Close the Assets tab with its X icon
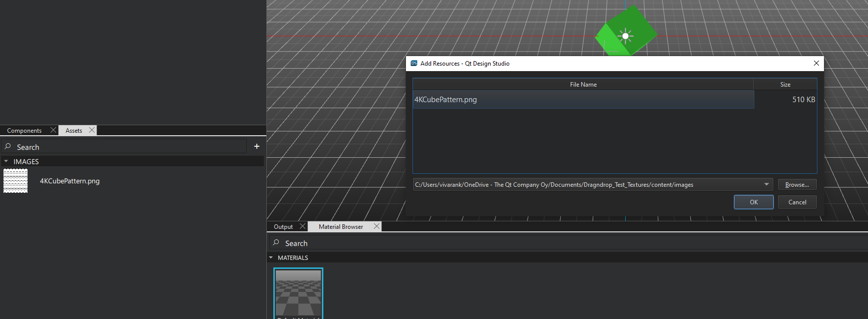 (x=92, y=130)
